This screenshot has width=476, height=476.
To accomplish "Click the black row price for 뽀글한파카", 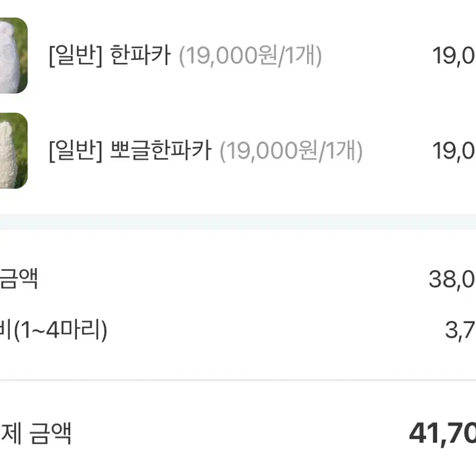I will click(454, 151).
